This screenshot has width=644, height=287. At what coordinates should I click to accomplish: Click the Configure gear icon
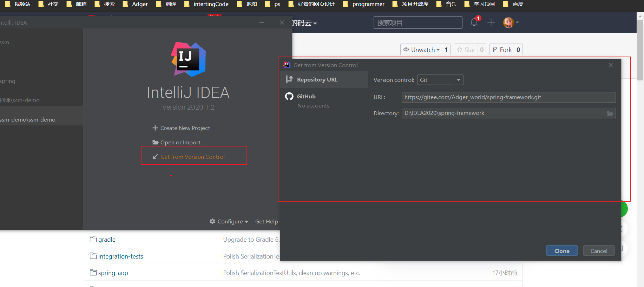tap(212, 221)
